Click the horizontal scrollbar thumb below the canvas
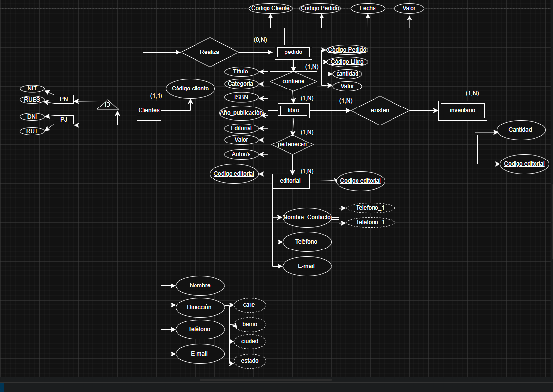 click(x=266, y=380)
